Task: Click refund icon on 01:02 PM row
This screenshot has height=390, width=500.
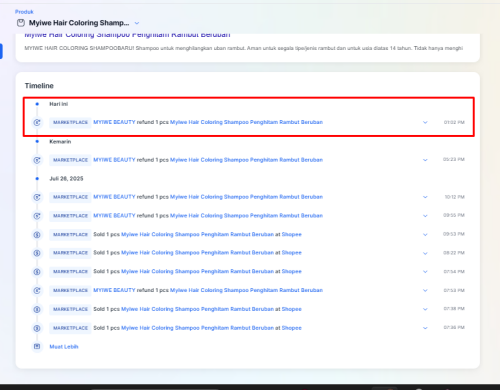Action: (x=37, y=122)
